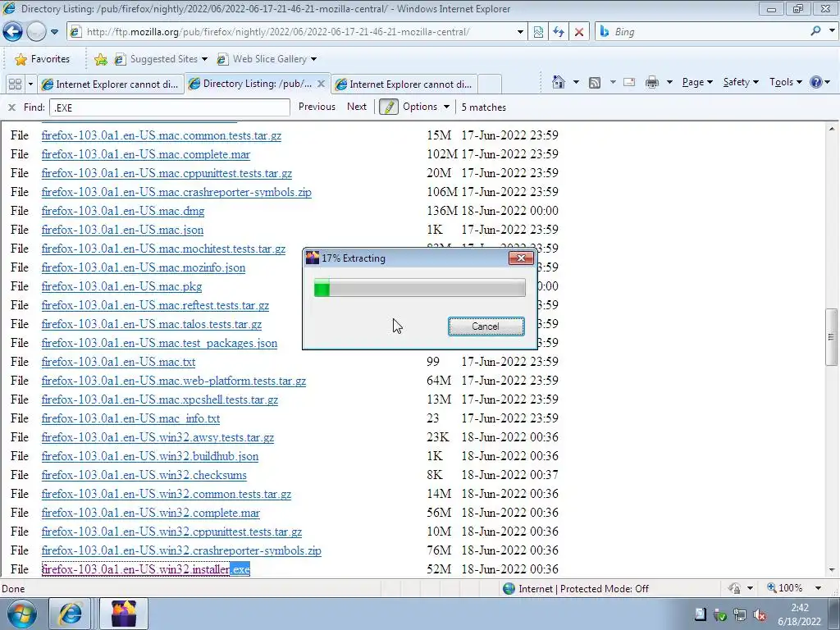Click the Next match button
This screenshot has width=840, height=630.
(x=357, y=107)
